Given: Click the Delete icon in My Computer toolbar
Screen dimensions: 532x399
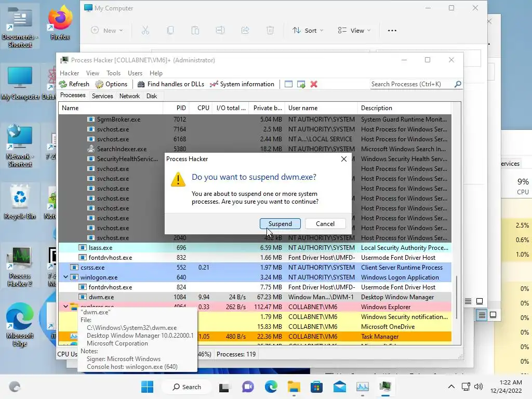Looking at the screenshot, I should pos(270,31).
